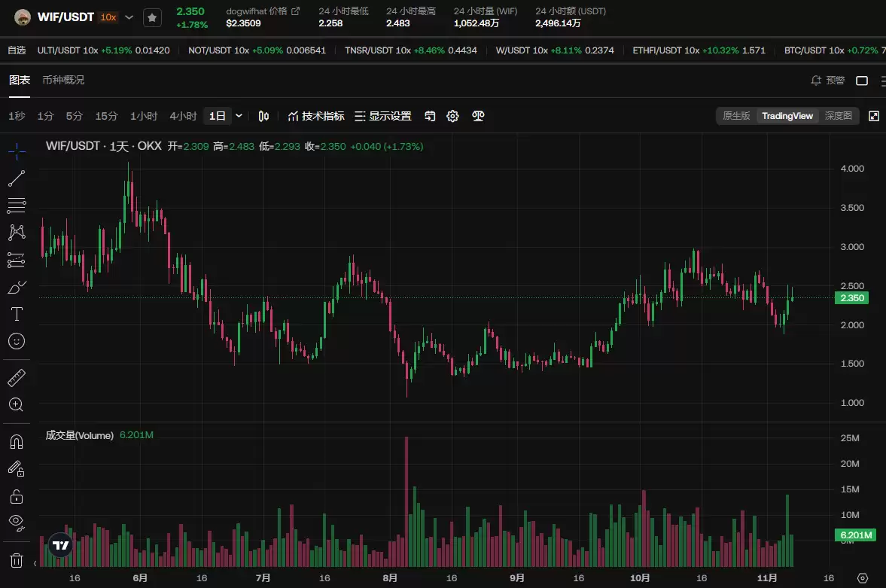
Task: Expand the WIF/USDT pair selector arrow
Action: tap(129, 17)
